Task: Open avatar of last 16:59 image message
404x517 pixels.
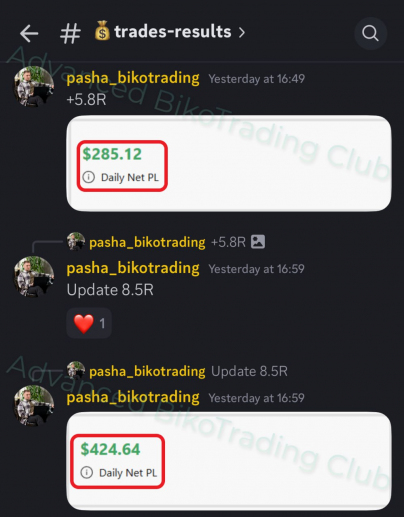Action: click(x=33, y=406)
